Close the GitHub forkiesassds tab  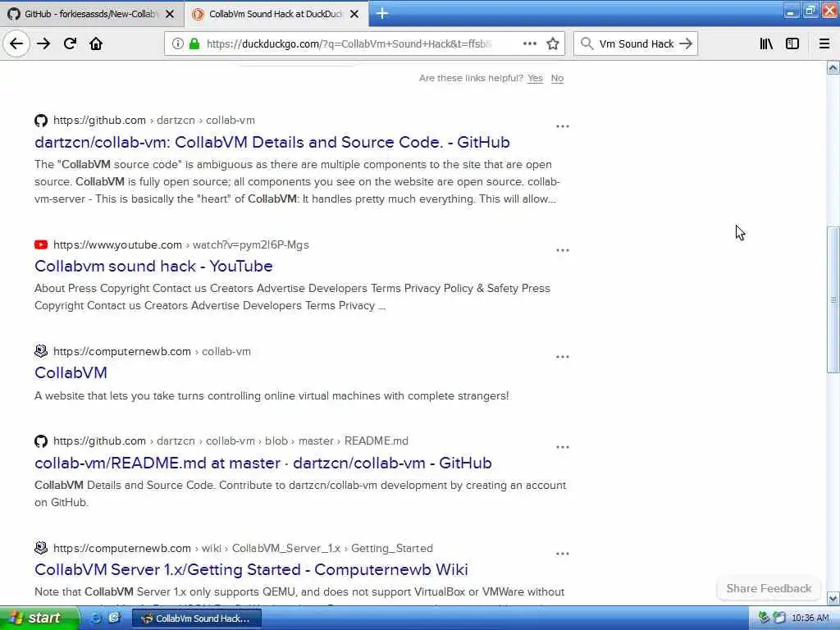click(170, 14)
